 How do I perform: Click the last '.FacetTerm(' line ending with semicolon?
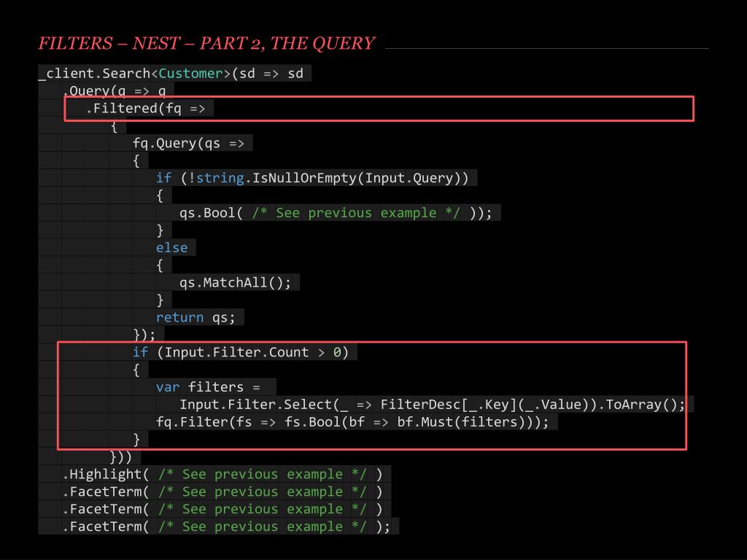pyautogui.click(x=226, y=526)
